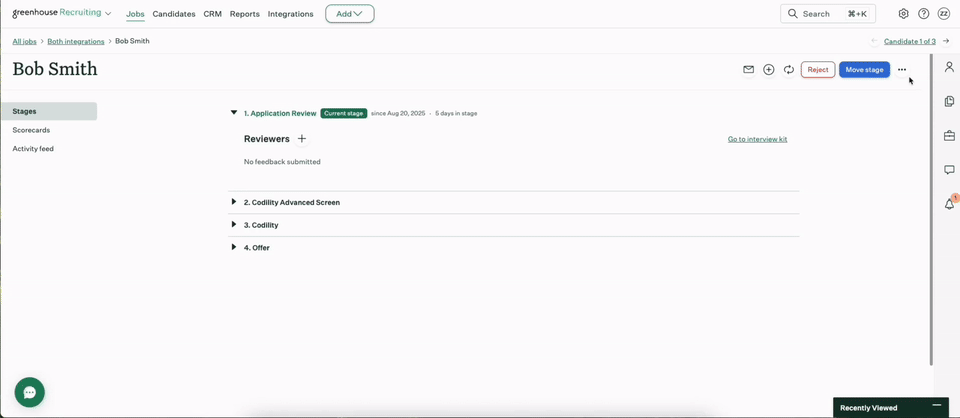960x418 pixels.
Task: Go to next candidate arrow
Action: click(x=946, y=41)
